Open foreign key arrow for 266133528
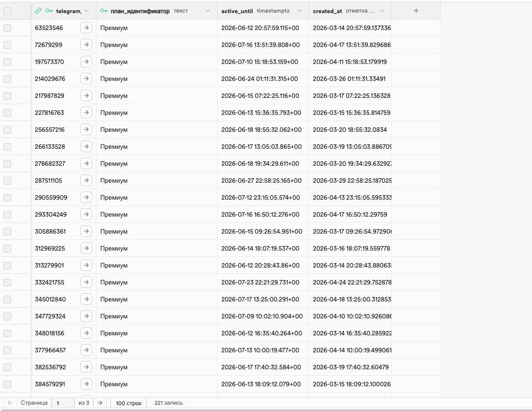Viewport: 532px width, 411px height. tap(86, 146)
